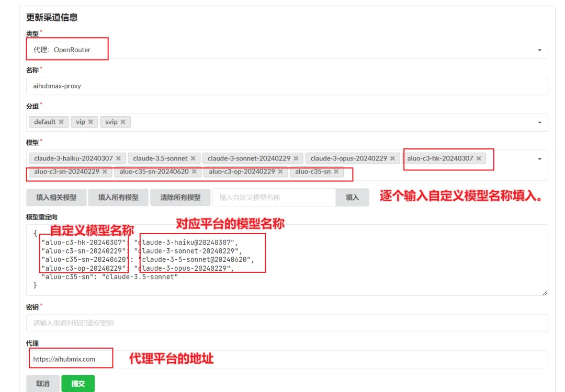This screenshot has height=392, width=565.
Task: Delete aluo-c35-sn-20240620 model tag
Action: tap(194, 171)
